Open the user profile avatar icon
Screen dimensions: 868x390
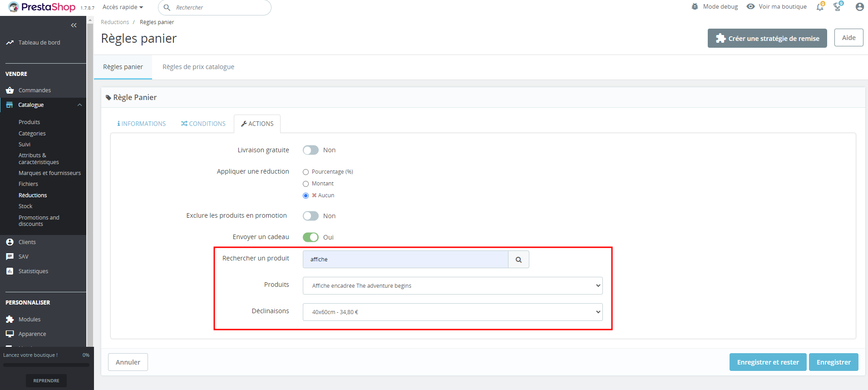[x=859, y=7]
